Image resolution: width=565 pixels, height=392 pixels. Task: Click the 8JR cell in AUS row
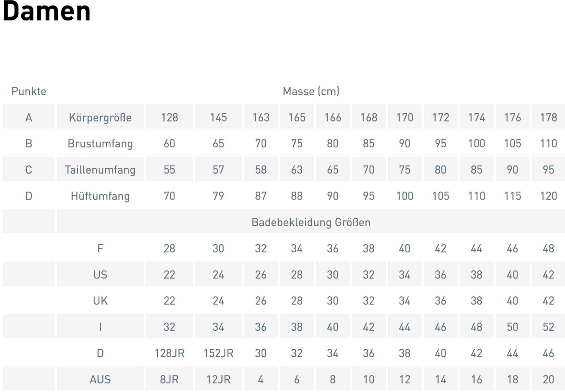point(169,380)
